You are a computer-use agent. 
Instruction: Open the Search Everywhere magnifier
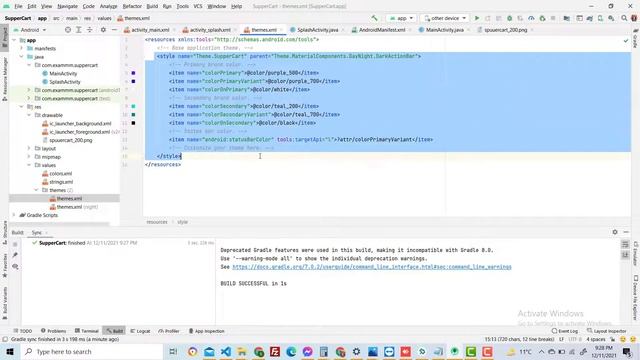(x=624, y=18)
